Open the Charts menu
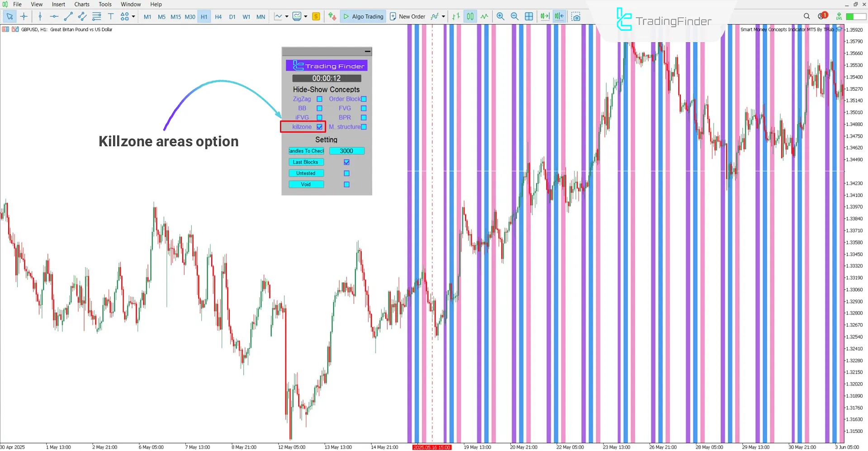 (x=81, y=4)
